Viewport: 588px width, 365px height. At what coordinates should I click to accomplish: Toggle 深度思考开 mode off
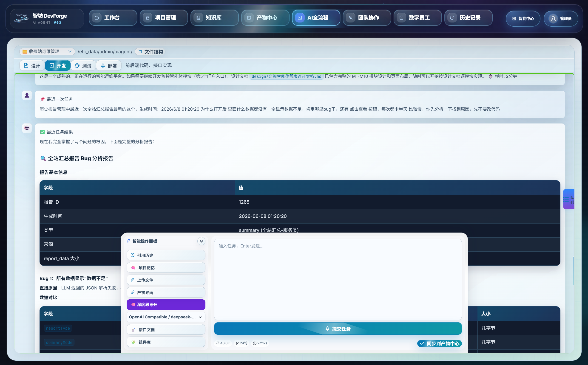coord(166,305)
